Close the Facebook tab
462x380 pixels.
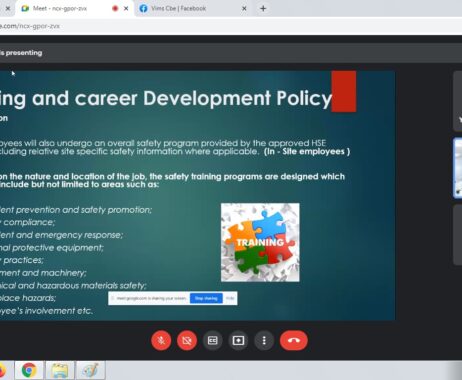pyautogui.click(x=244, y=8)
